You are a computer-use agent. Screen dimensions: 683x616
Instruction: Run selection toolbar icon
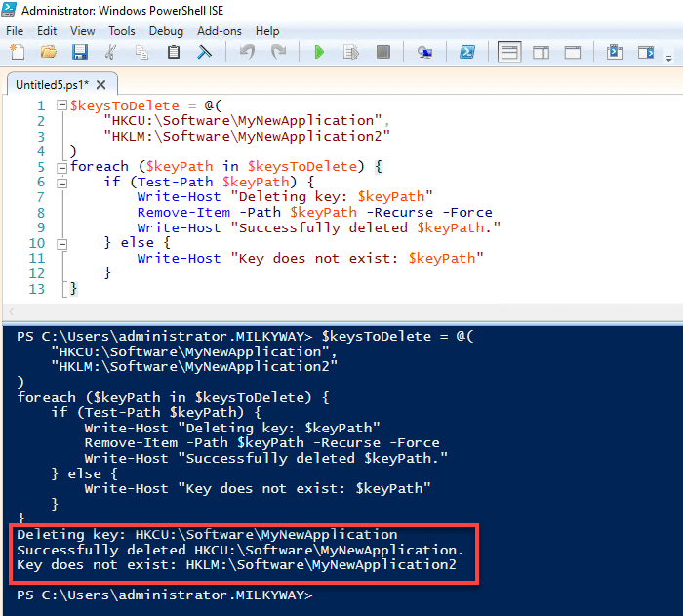pos(351,53)
